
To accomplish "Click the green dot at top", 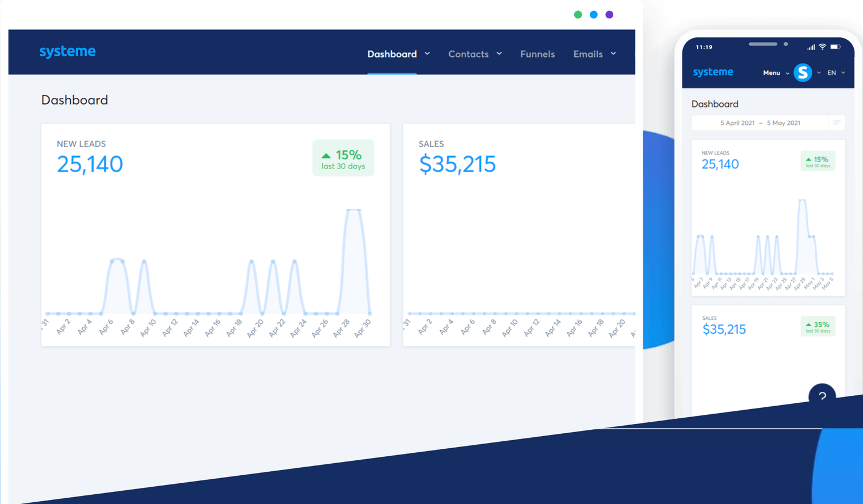I will click(x=578, y=14).
